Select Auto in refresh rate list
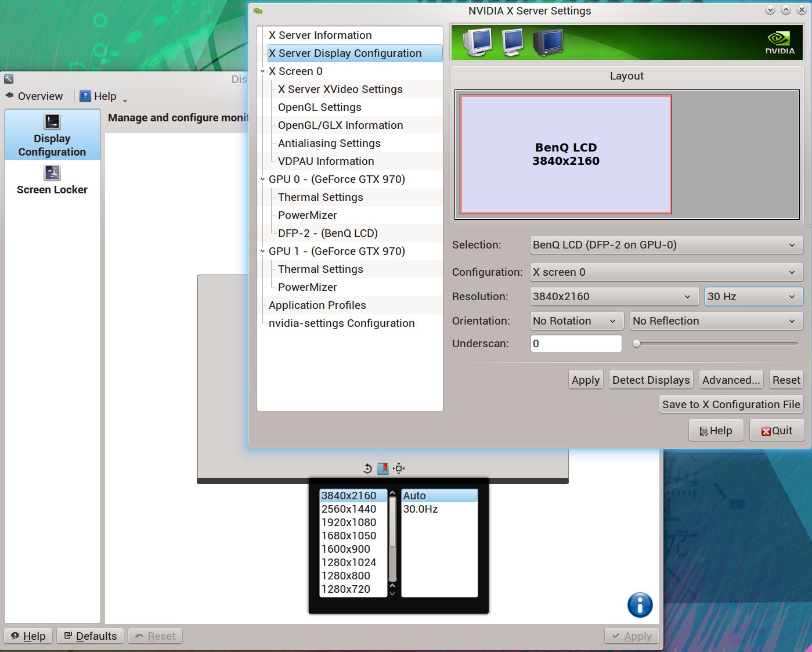The width and height of the screenshot is (812, 652). tap(439, 496)
